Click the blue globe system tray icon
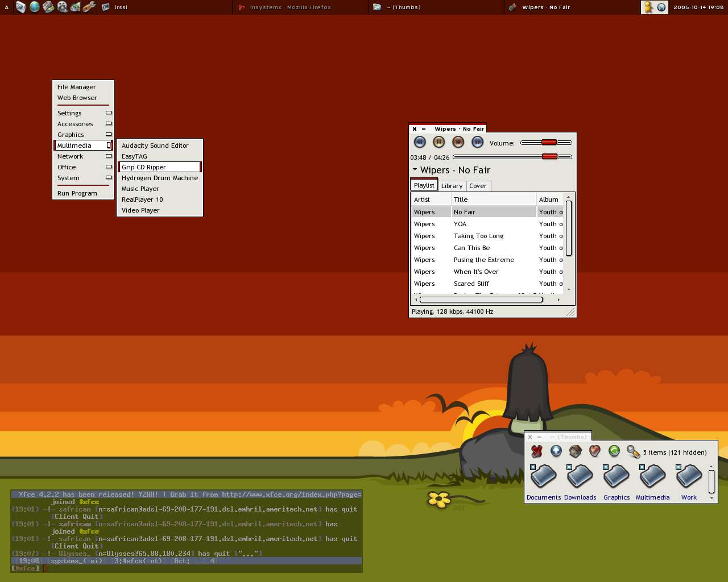 pyautogui.click(x=661, y=7)
